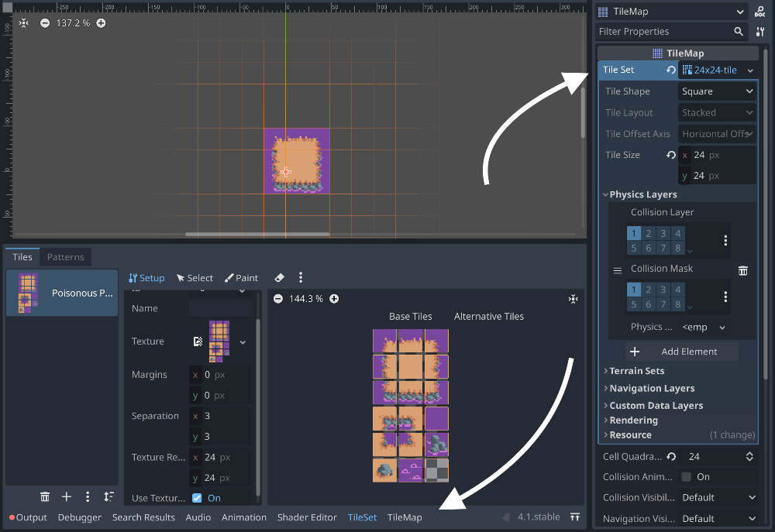Toggle bit 2 in the Collision Layer grid
This screenshot has width=775, height=532.
648,234
